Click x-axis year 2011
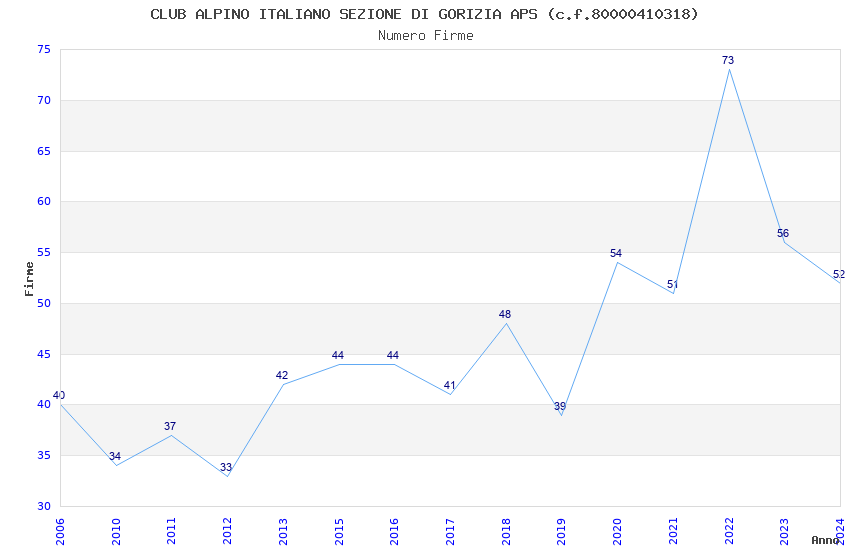The width and height of the screenshot is (850, 550). (171, 531)
